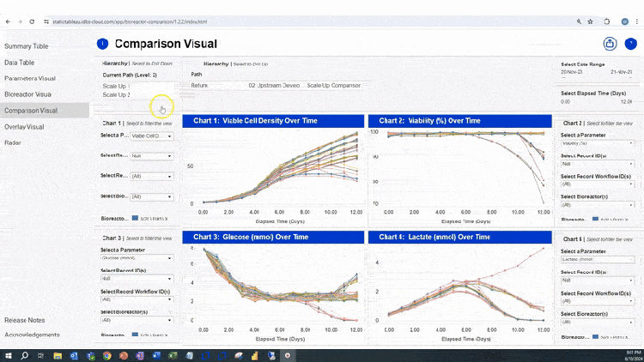The height and width of the screenshot is (362, 644).
Task: Open the browser extensions puzzle icon
Action: [606, 21]
